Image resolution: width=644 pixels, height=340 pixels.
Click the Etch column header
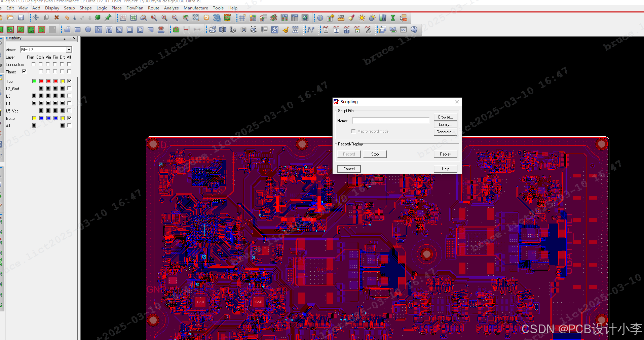coord(40,57)
